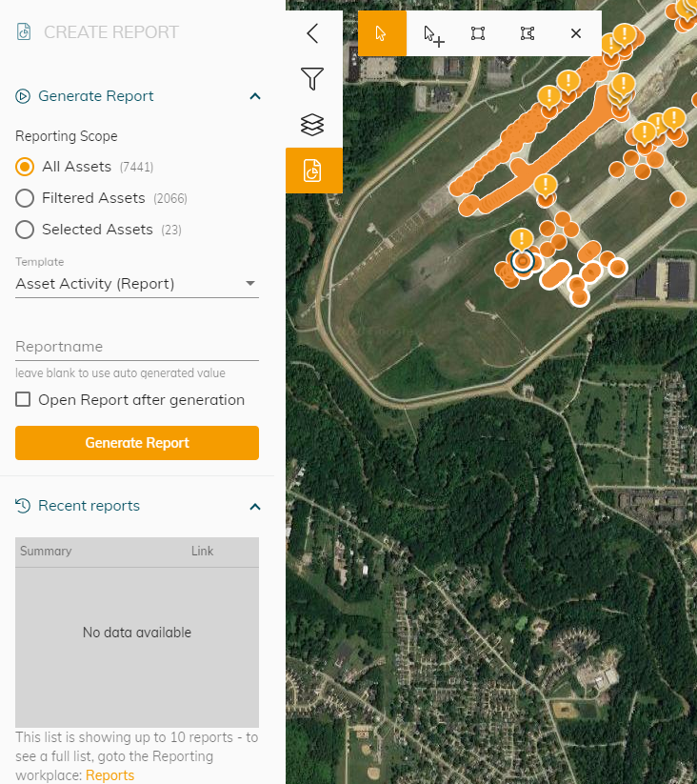Select the polygon selection tool
This screenshot has width=697, height=784.
tap(528, 33)
